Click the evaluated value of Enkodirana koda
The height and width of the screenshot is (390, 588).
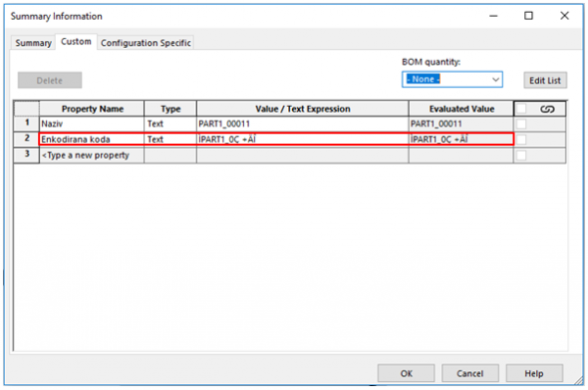pyautogui.click(x=461, y=139)
